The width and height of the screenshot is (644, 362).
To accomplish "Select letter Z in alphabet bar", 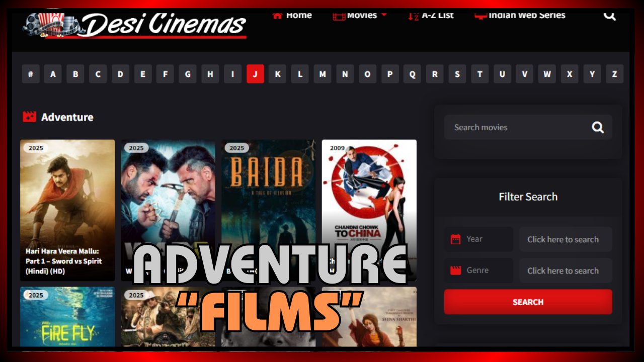I will [x=614, y=74].
